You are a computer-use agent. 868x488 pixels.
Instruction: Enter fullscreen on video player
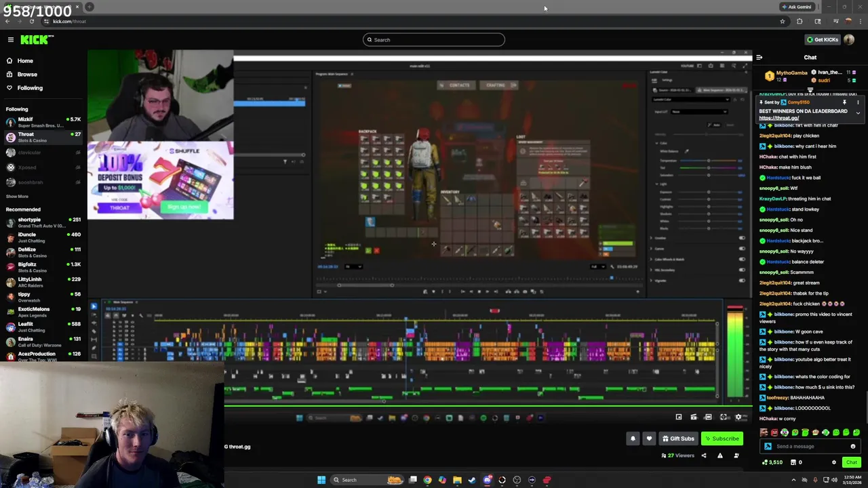point(724,418)
